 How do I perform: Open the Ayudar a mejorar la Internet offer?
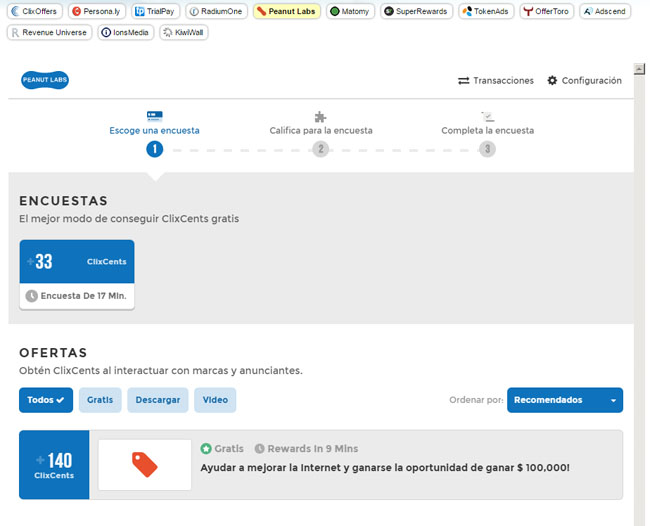[x=385, y=468]
